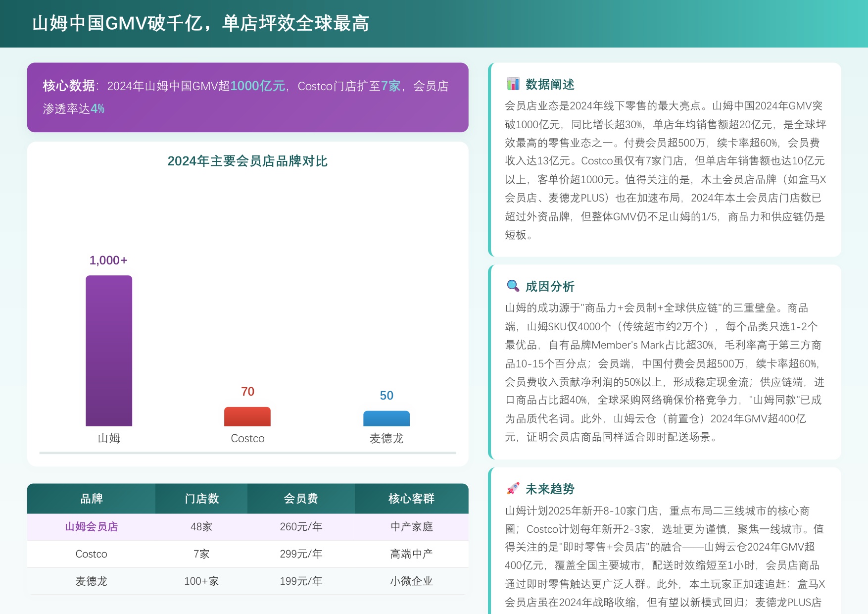868x614 pixels.
Task: Select the red Costco bar in the chart
Action: pos(247,417)
